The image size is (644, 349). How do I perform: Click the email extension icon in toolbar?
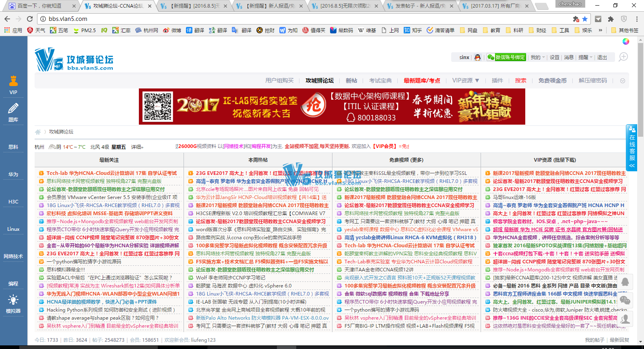pyautogui.click(x=598, y=19)
